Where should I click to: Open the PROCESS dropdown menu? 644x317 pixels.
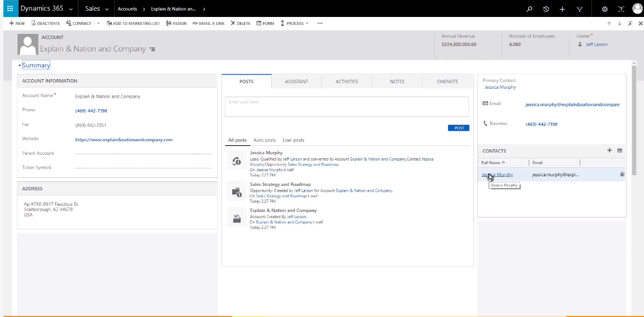click(294, 23)
